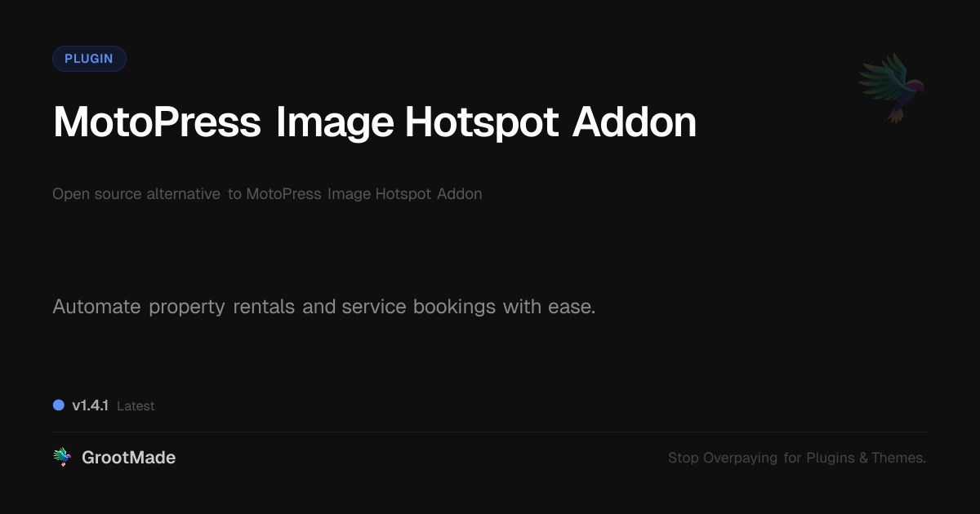This screenshot has height=514, width=980.
Task: Select the v1.4.1 version number
Action: [90, 405]
